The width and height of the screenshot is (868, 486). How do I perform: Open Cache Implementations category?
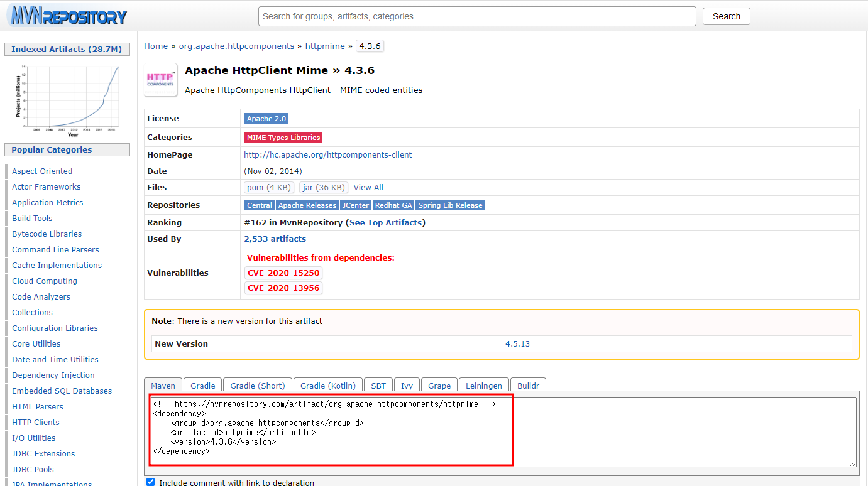[57, 266]
